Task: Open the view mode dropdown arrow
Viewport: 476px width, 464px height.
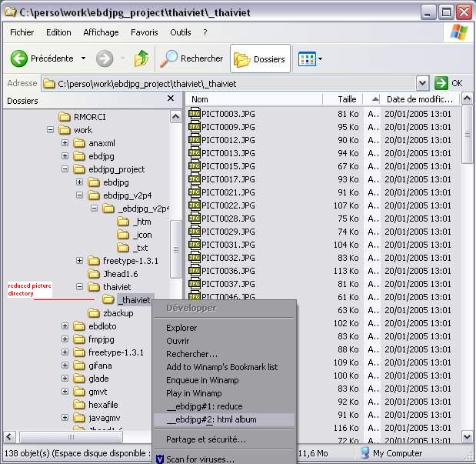Action: (x=320, y=58)
